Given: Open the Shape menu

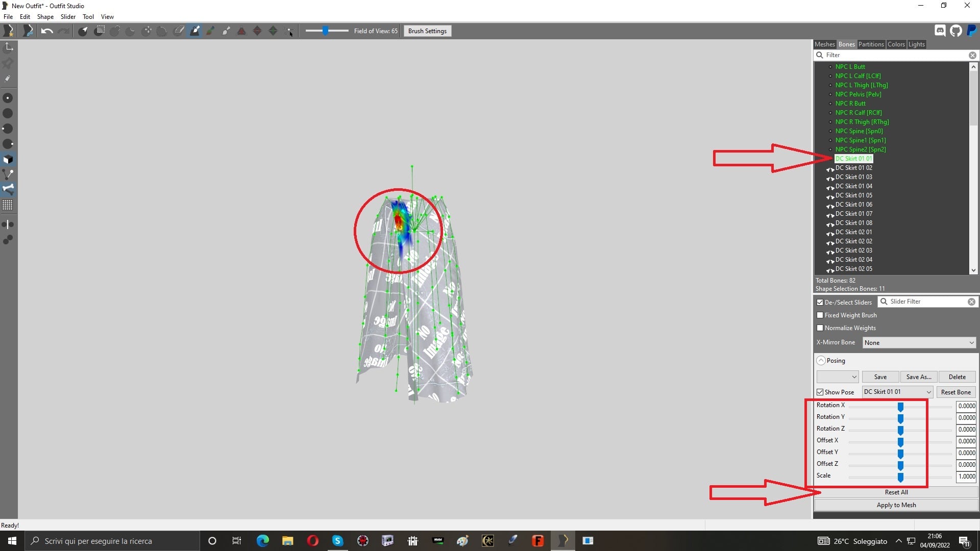Looking at the screenshot, I should coord(45,17).
